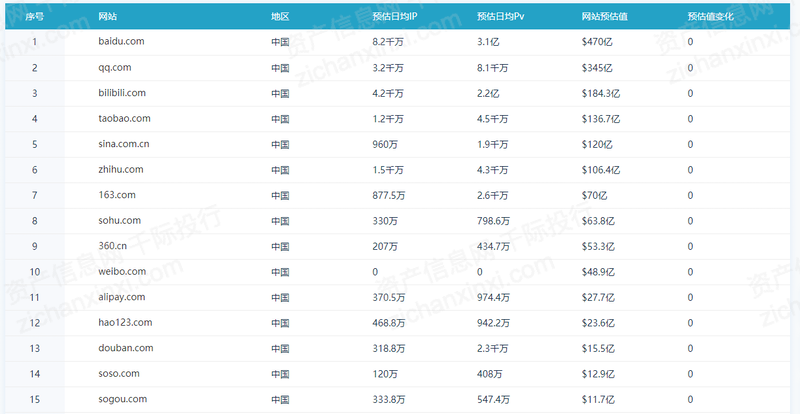The image size is (800, 414).
Task: Click the 370.5万 daily IP value
Action: click(x=389, y=298)
